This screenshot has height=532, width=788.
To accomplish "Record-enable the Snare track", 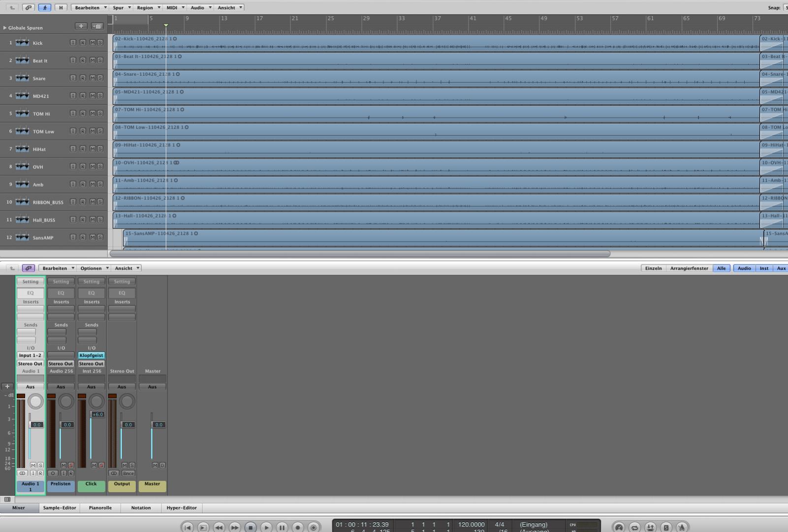I will (x=83, y=78).
